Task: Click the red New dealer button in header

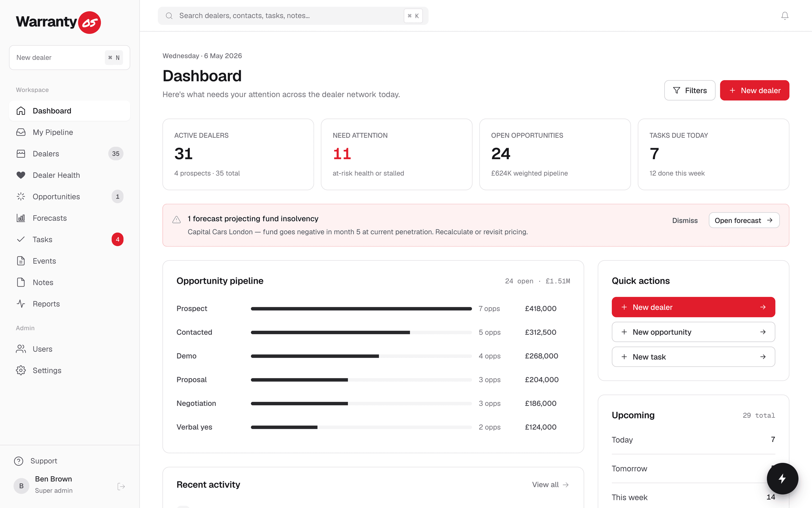Action: [754, 90]
